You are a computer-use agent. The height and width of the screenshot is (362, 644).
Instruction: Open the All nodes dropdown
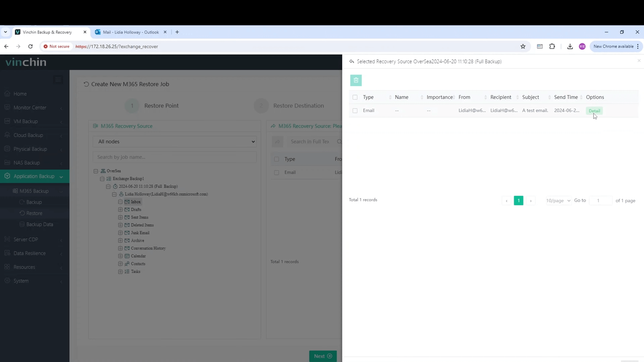click(x=175, y=142)
